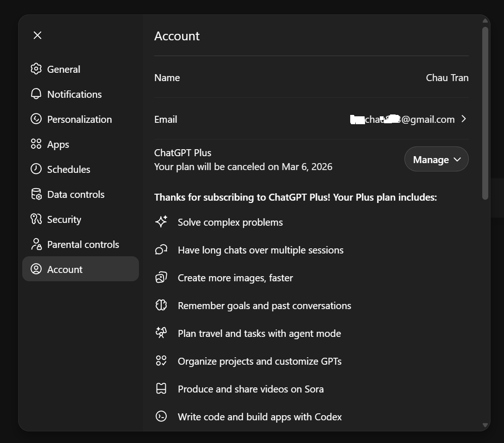
Task: Click text Write code and build apps with Codex
Action: [x=260, y=417]
